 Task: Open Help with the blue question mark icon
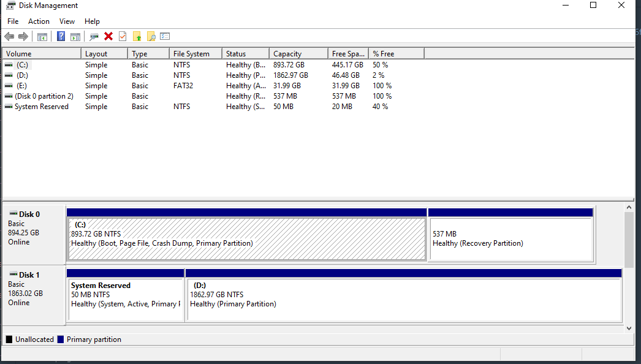[61, 37]
